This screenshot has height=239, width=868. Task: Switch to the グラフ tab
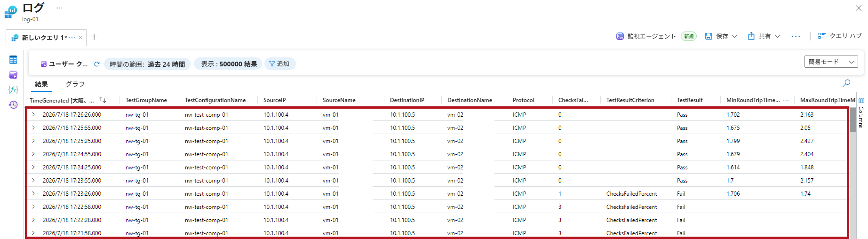pos(75,84)
